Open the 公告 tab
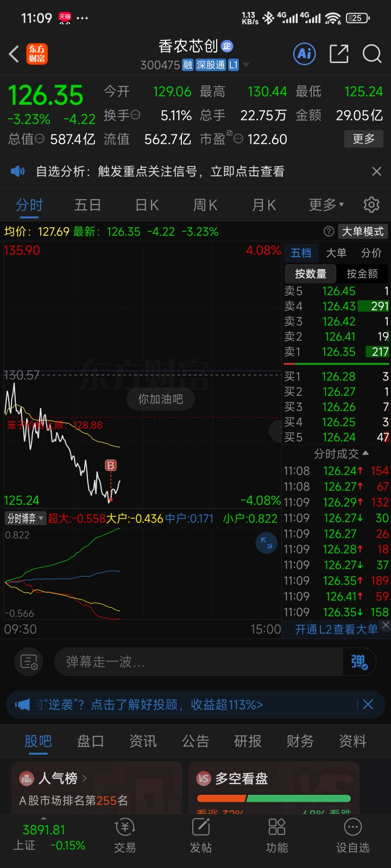The width and height of the screenshot is (391, 868). coord(195,741)
